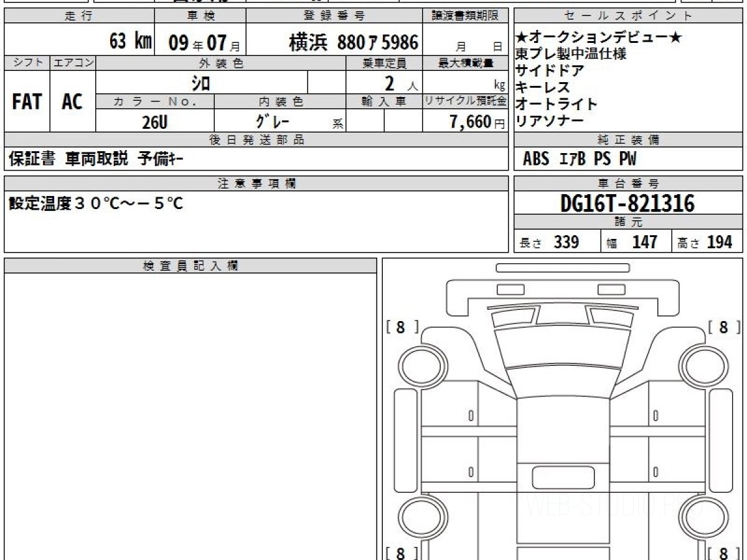This screenshot has width=747, height=560.
Task: Select the exterior color シロ cell
Action: (201, 82)
